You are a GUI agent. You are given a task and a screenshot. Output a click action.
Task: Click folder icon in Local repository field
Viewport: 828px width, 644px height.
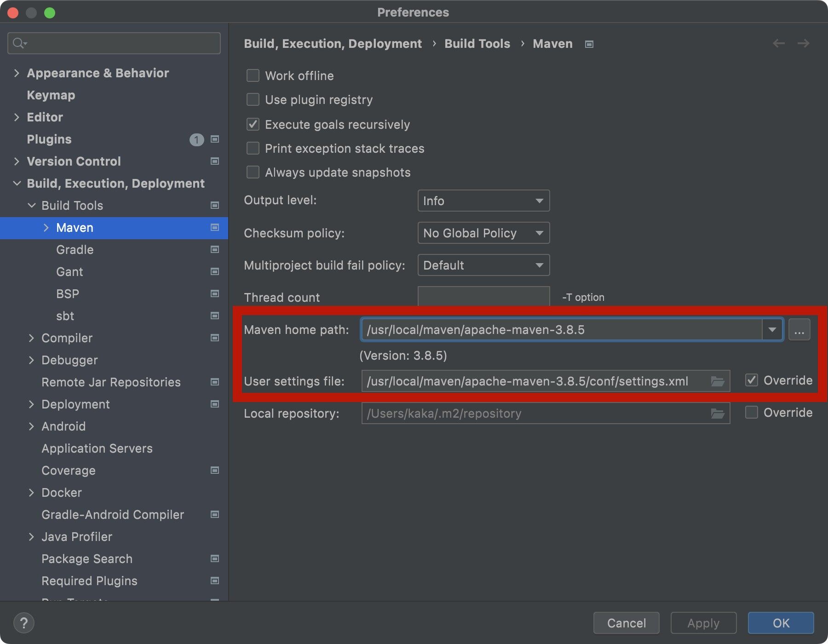click(717, 414)
